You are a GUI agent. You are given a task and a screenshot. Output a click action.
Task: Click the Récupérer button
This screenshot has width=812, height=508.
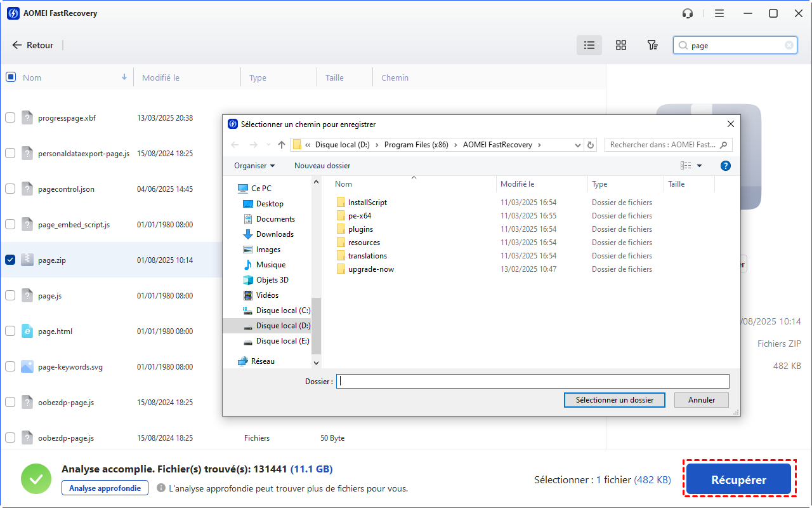pyautogui.click(x=738, y=480)
